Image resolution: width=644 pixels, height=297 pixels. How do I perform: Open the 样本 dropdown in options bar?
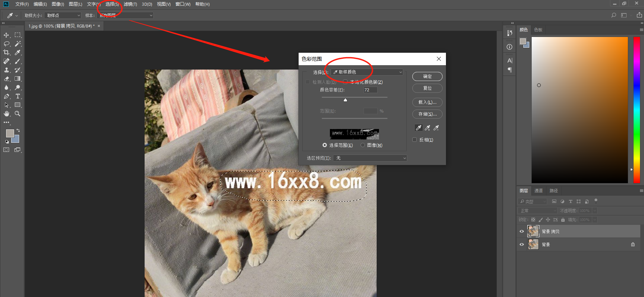[125, 15]
